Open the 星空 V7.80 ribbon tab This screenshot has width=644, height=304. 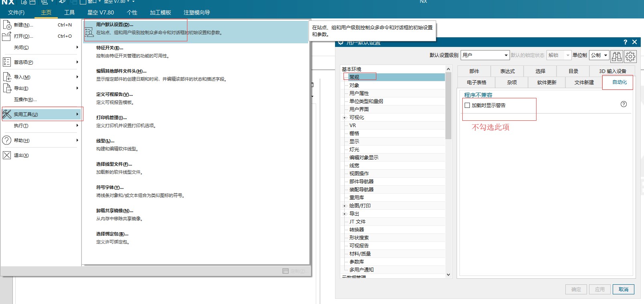pyautogui.click(x=101, y=12)
